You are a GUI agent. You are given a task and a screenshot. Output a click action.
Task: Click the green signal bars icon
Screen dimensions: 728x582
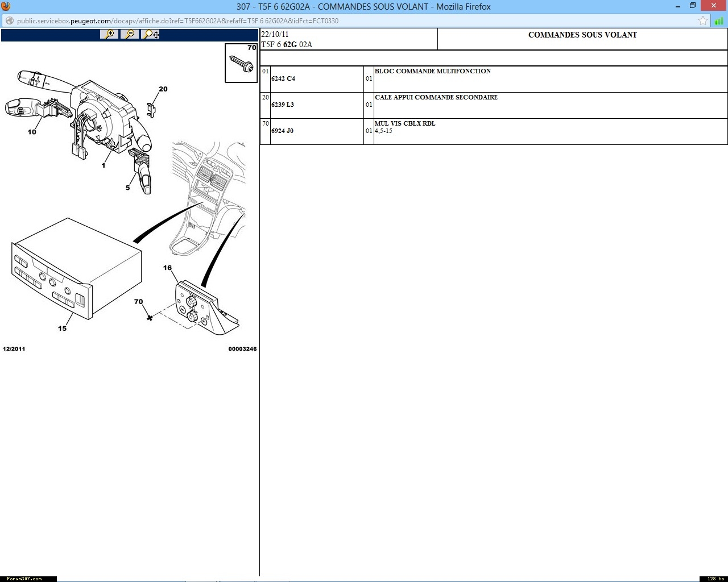[x=719, y=21]
